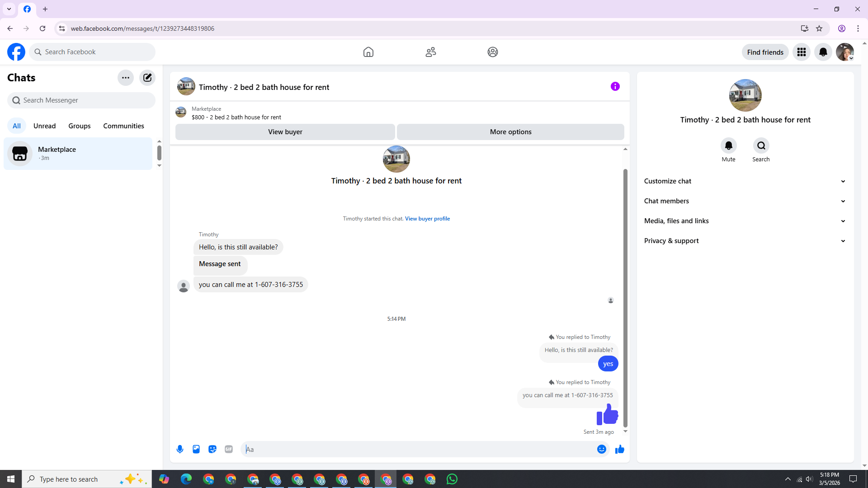The width and height of the screenshot is (868, 488).
Task: Open the notifications bell
Action: coord(823,52)
